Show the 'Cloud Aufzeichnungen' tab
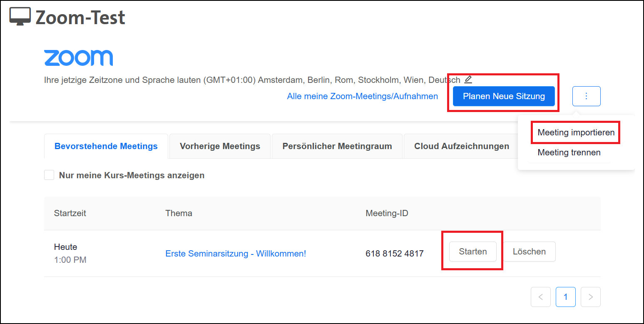644x324 pixels. 461,146
